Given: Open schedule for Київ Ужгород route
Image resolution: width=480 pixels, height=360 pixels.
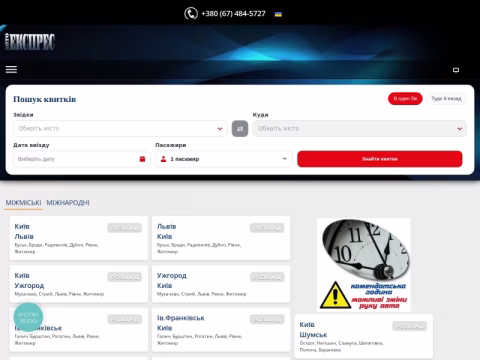Looking at the screenshot, I should coord(125,277).
